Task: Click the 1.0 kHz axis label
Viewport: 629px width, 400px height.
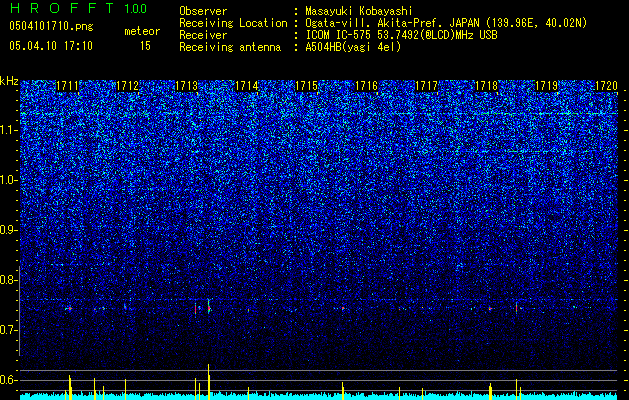Action: pos(9,180)
